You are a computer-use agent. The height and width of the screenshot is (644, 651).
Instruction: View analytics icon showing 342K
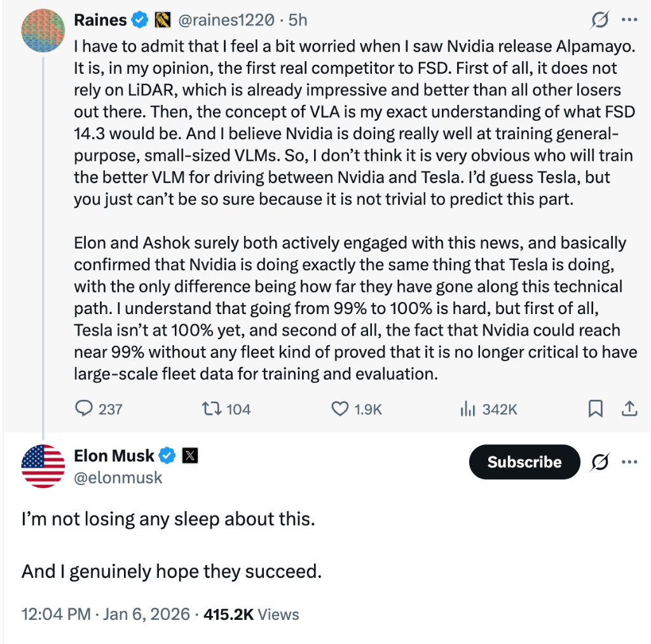click(468, 409)
